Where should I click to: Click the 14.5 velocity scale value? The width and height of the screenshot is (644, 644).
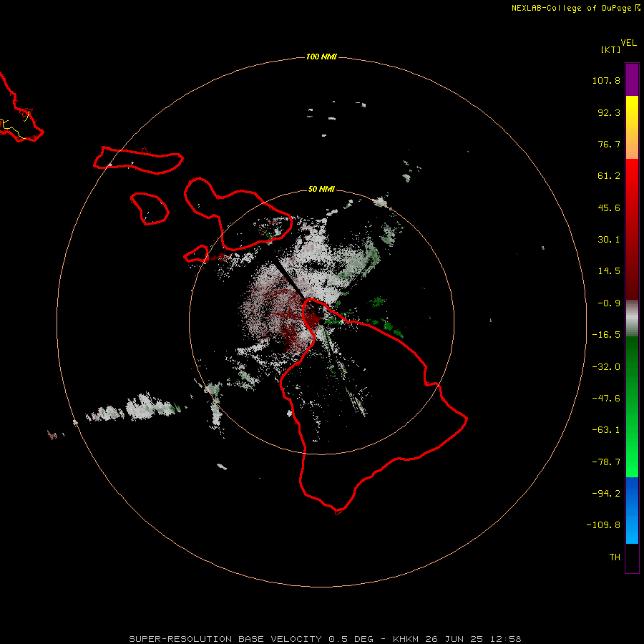(609, 271)
